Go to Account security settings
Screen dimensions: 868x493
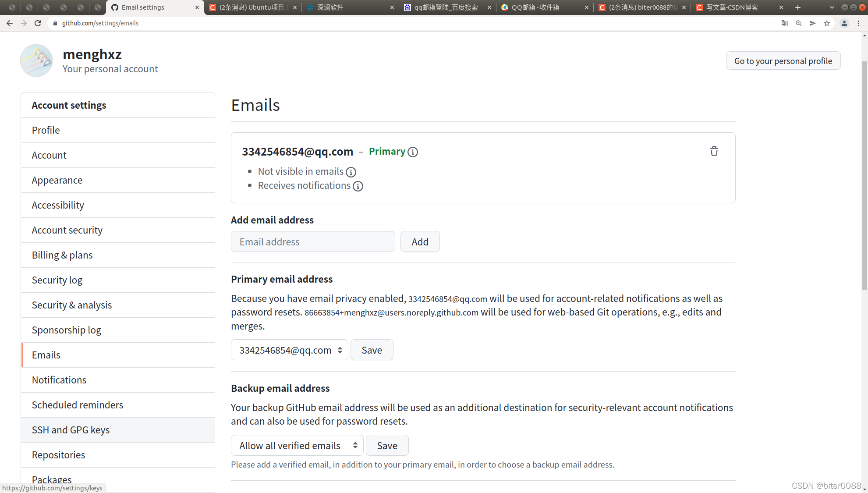click(67, 230)
